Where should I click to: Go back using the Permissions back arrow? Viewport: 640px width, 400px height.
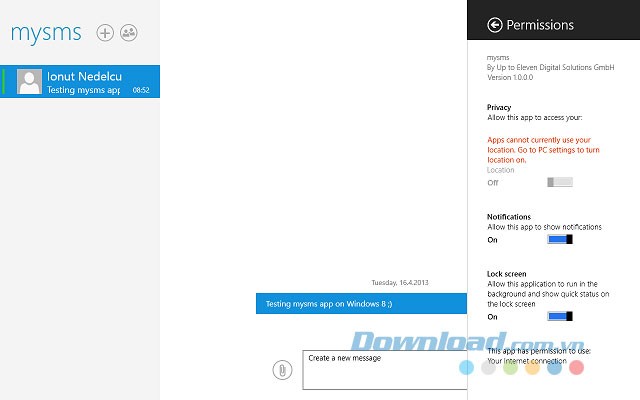494,25
